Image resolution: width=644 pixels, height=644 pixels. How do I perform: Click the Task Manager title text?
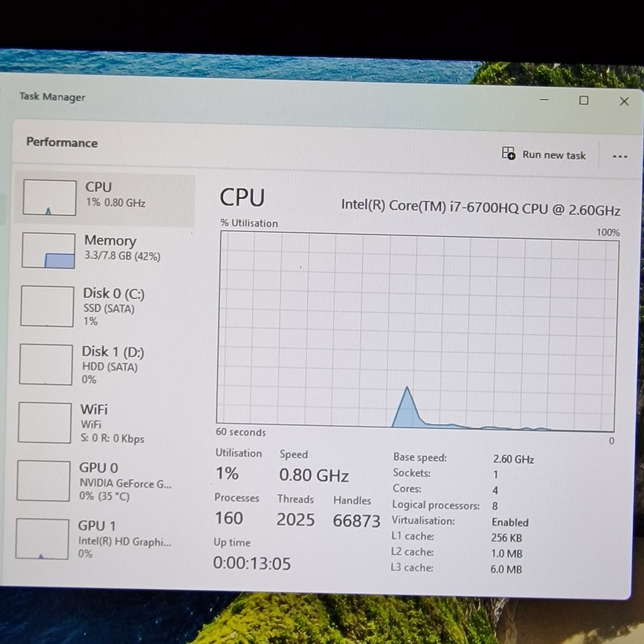click(x=52, y=97)
